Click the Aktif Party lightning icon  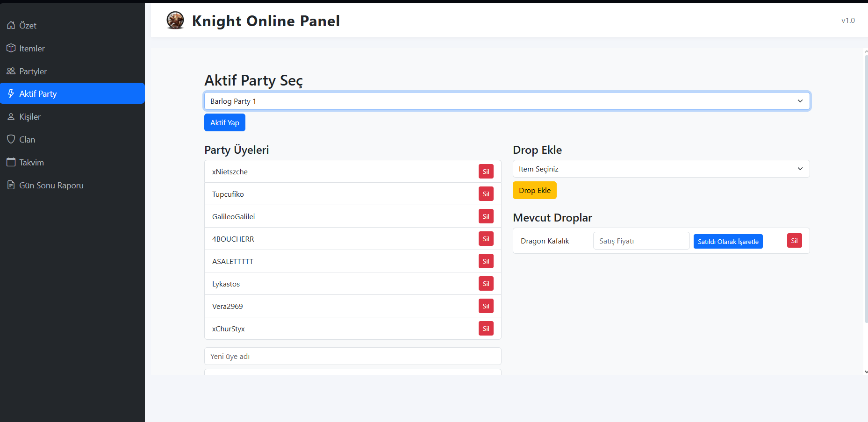(11, 94)
